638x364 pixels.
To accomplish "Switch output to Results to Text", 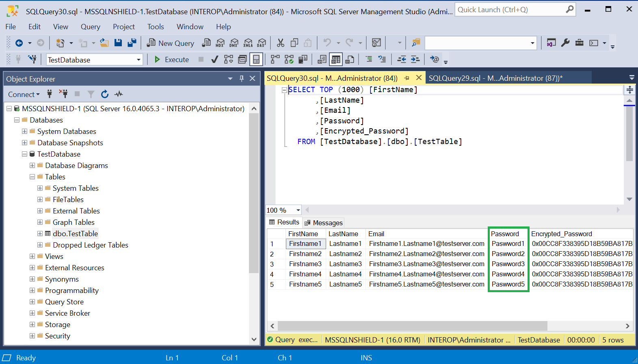I will (x=322, y=60).
